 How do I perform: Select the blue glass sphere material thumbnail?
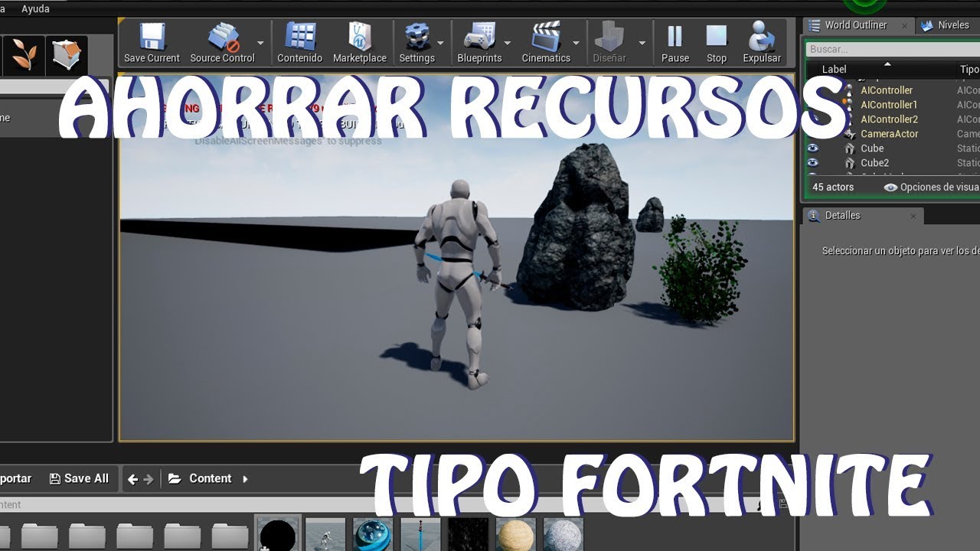pyautogui.click(x=373, y=534)
